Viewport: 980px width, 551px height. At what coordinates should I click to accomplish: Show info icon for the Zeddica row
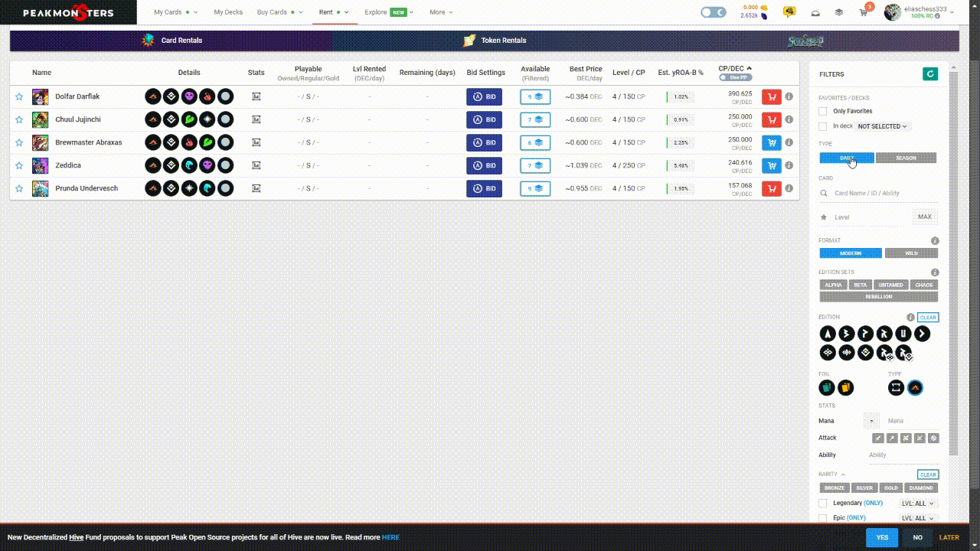[789, 166]
